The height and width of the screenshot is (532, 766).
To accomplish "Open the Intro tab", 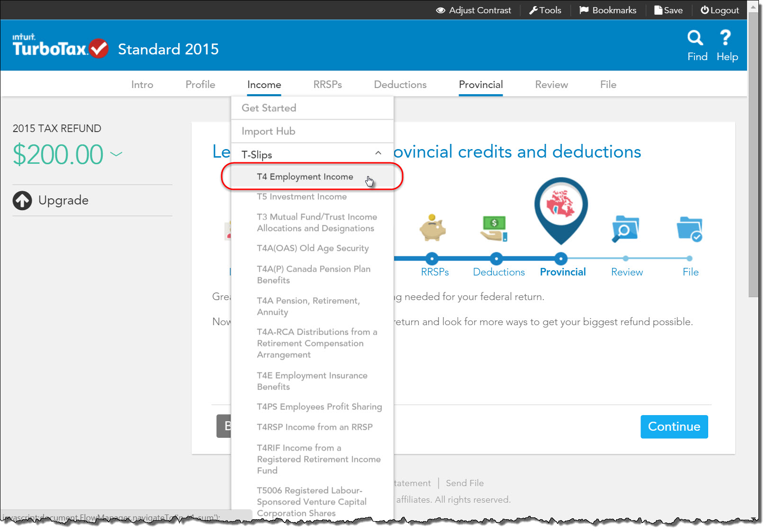I will pyautogui.click(x=142, y=85).
